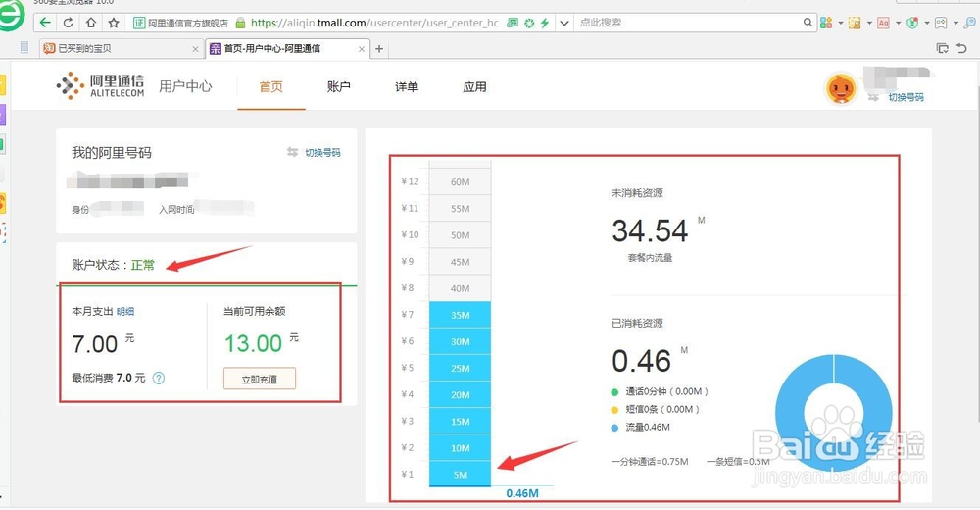Reload the page with the refresh icon

(x=69, y=23)
